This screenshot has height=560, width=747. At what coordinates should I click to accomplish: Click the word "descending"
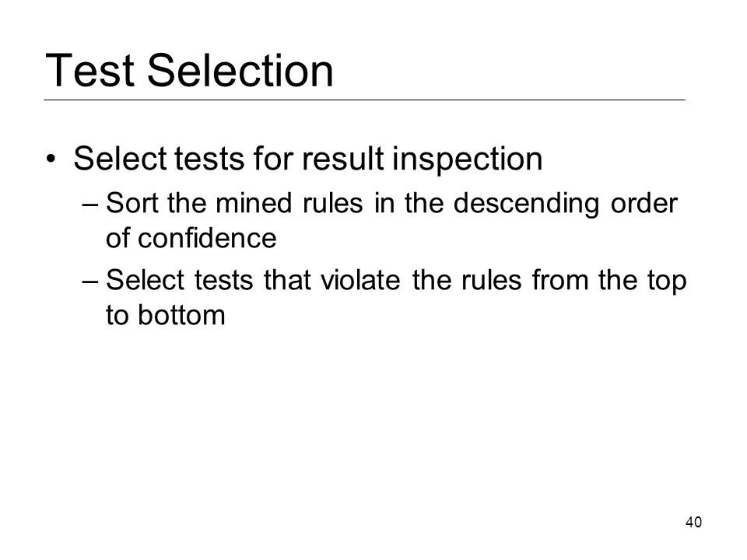pos(525,205)
